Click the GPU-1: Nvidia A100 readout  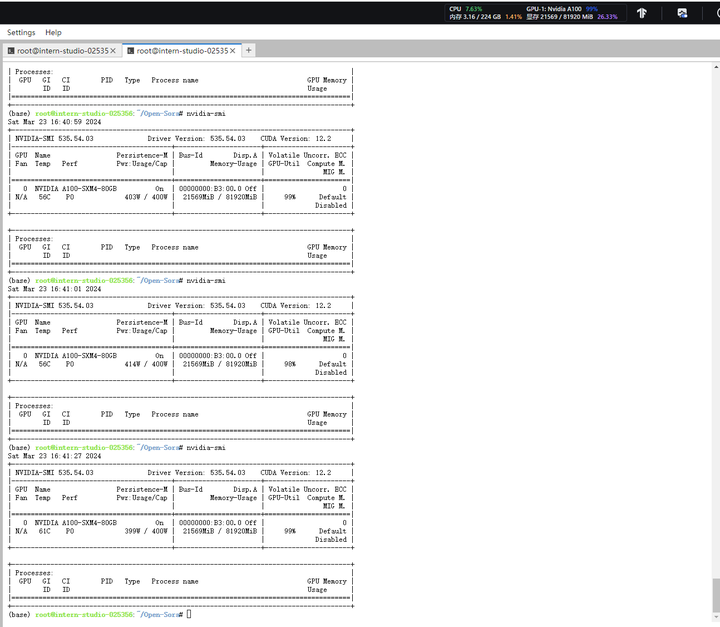point(562,9)
